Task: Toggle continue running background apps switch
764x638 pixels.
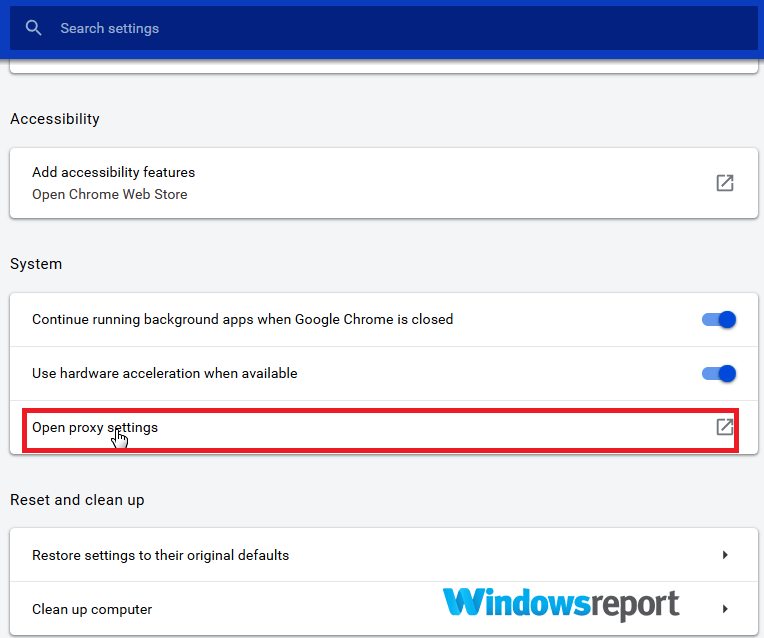Action: tap(719, 320)
